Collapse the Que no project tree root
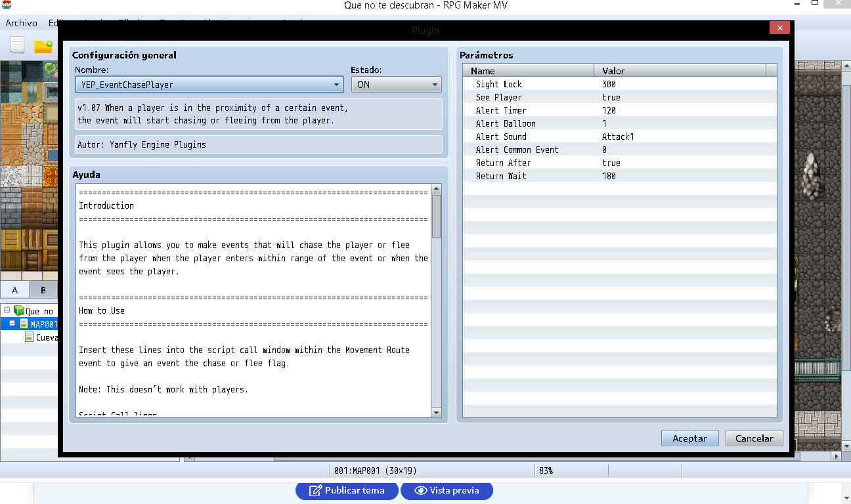 pos(7,310)
